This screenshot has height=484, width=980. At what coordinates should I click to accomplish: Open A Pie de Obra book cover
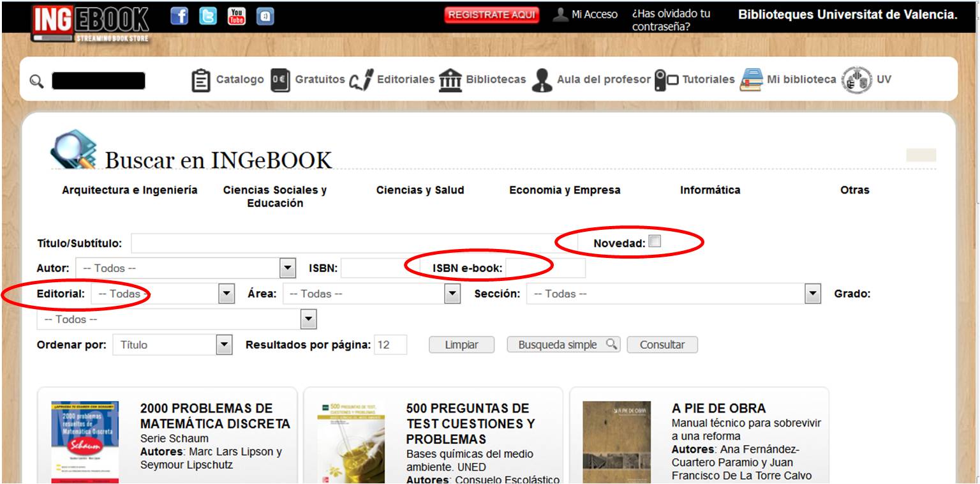(x=616, y=442)
